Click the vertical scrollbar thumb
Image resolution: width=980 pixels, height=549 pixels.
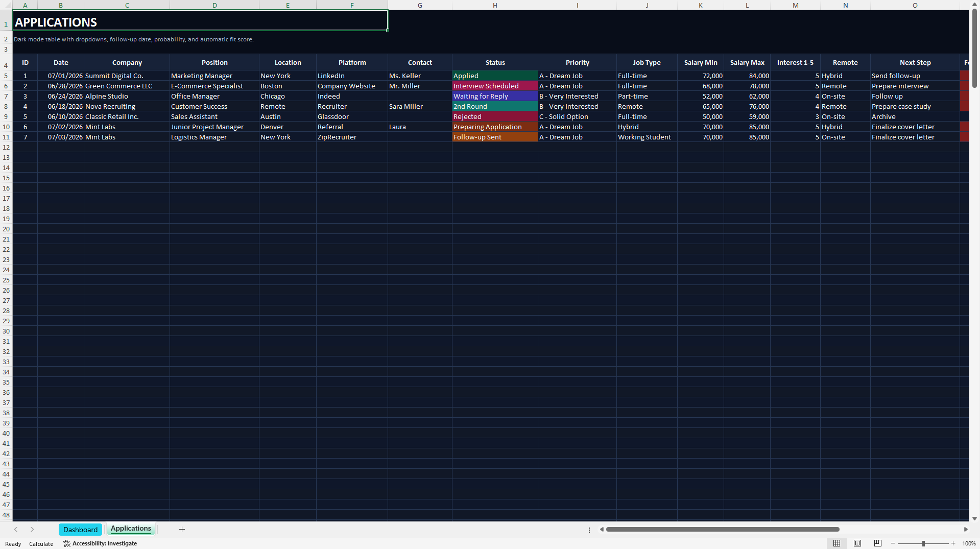coord(974,47)
